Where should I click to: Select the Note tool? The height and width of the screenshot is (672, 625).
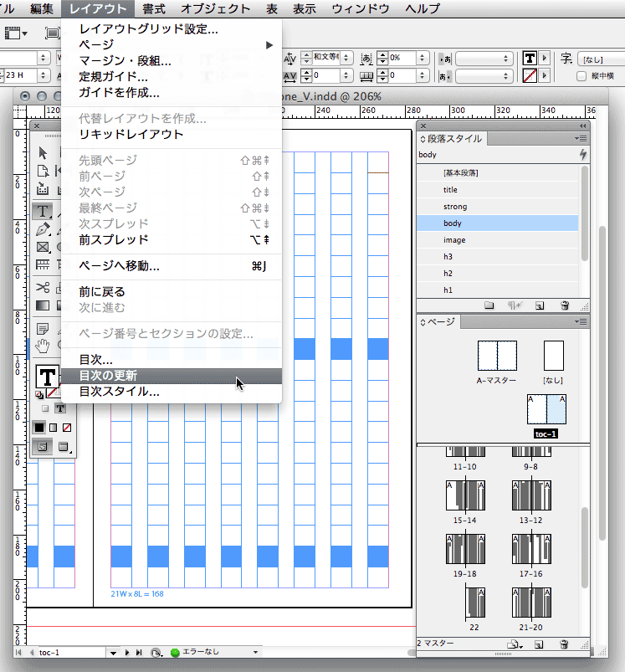tap(43, 329)
